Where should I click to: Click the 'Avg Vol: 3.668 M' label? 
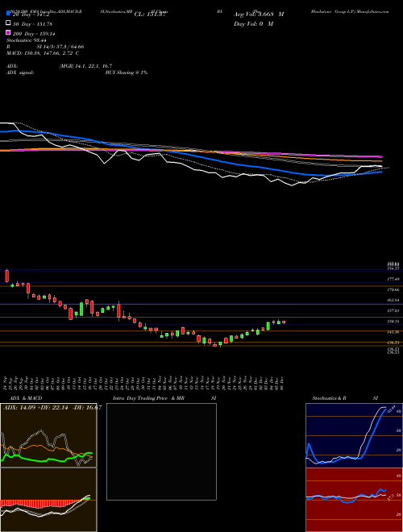259,15
